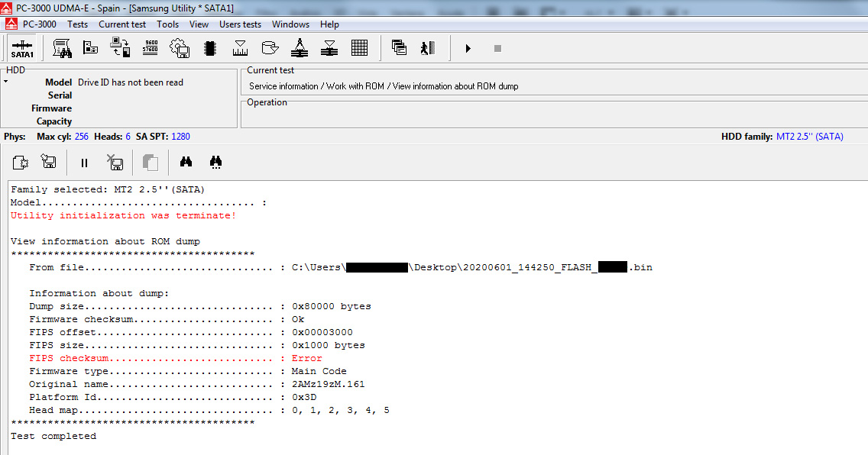Open the Windows menu
This screenshot has height=455, width=868.
click(290, 24)
